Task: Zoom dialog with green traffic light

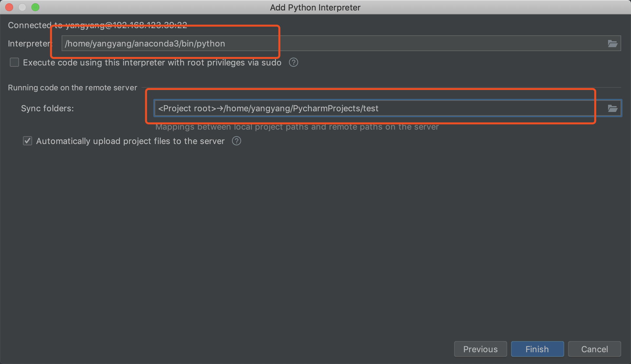Action: coord(35,7)
